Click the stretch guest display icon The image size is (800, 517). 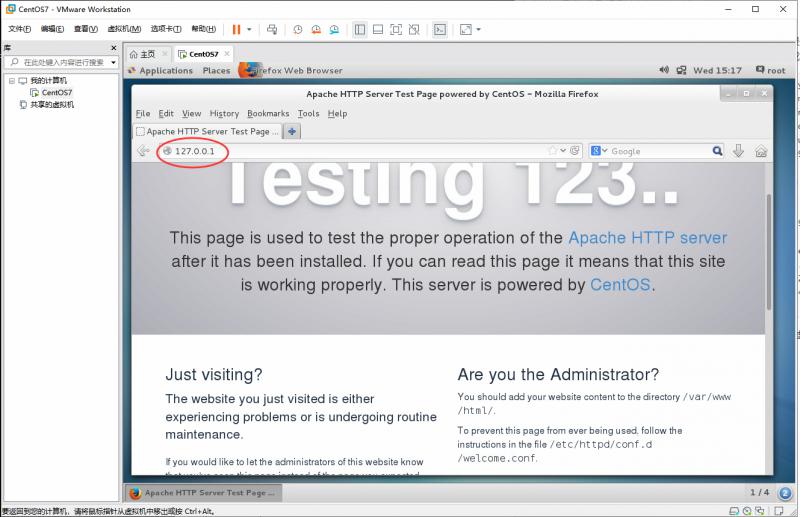(466, 30)
